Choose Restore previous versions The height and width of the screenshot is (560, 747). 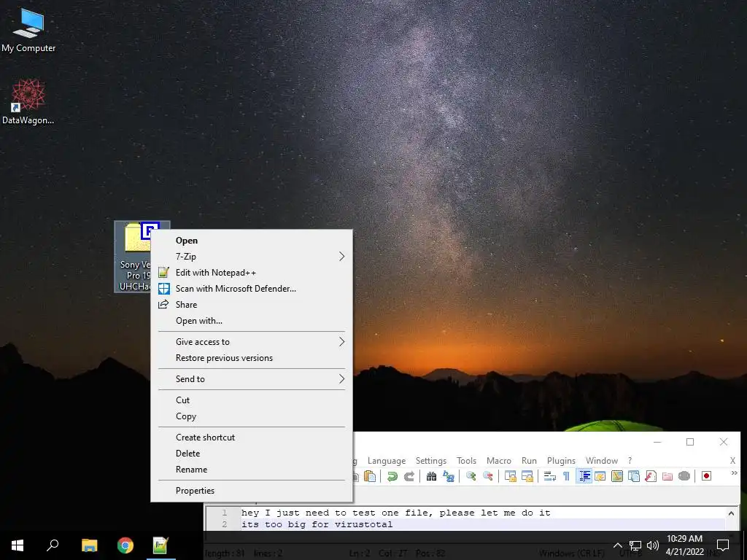tap(252, 357)
